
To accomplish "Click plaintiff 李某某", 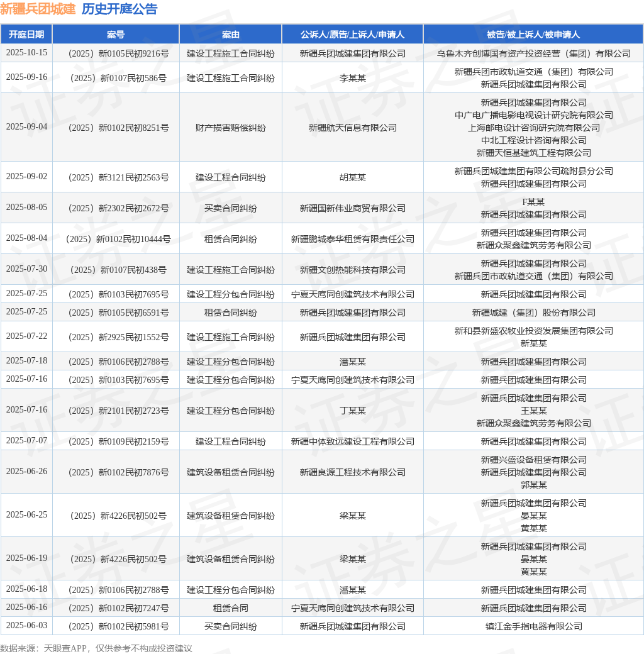I will pyautogui.click(x=352, y=78).
